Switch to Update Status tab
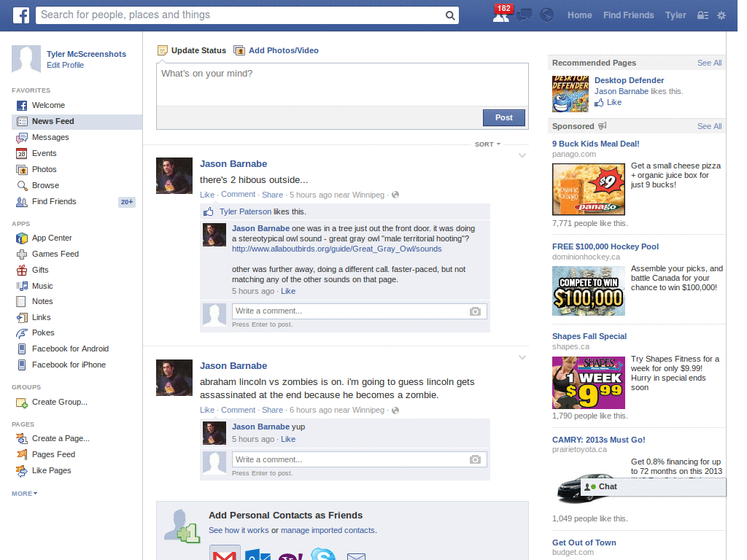 pos(192,50)
